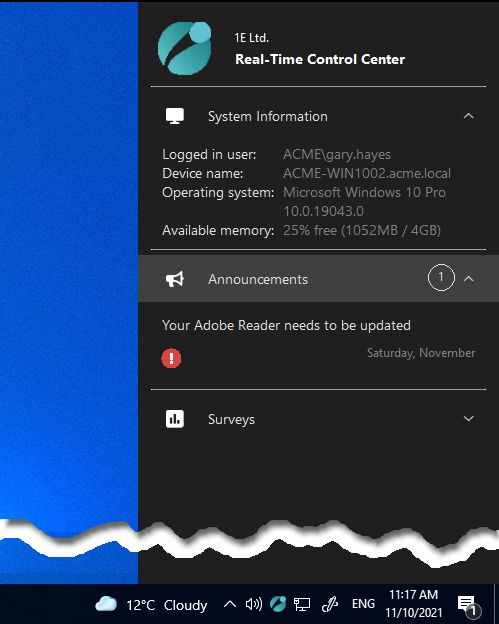Click the red exclamation alert icon

(x=172, y=358)
